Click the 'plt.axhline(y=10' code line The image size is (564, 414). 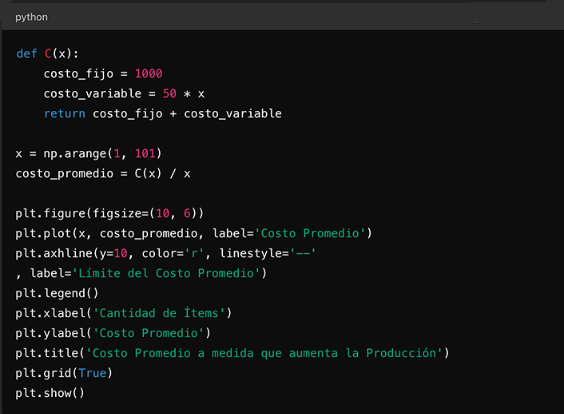[x=165, y=254]
